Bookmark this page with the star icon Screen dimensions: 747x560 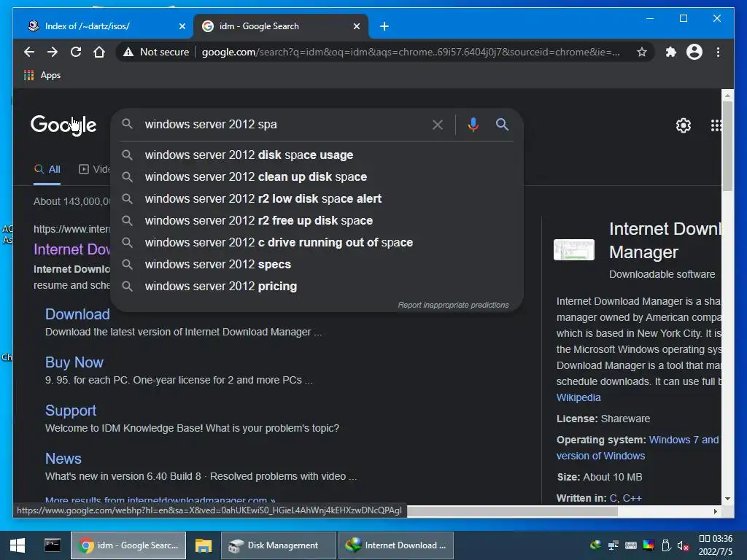coord(642,52)
